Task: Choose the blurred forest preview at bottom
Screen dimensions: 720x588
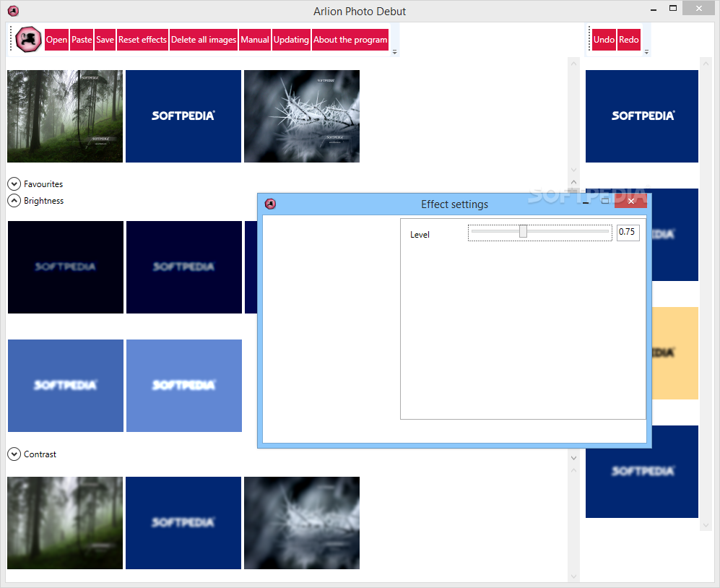Action: tap(65, 523)
